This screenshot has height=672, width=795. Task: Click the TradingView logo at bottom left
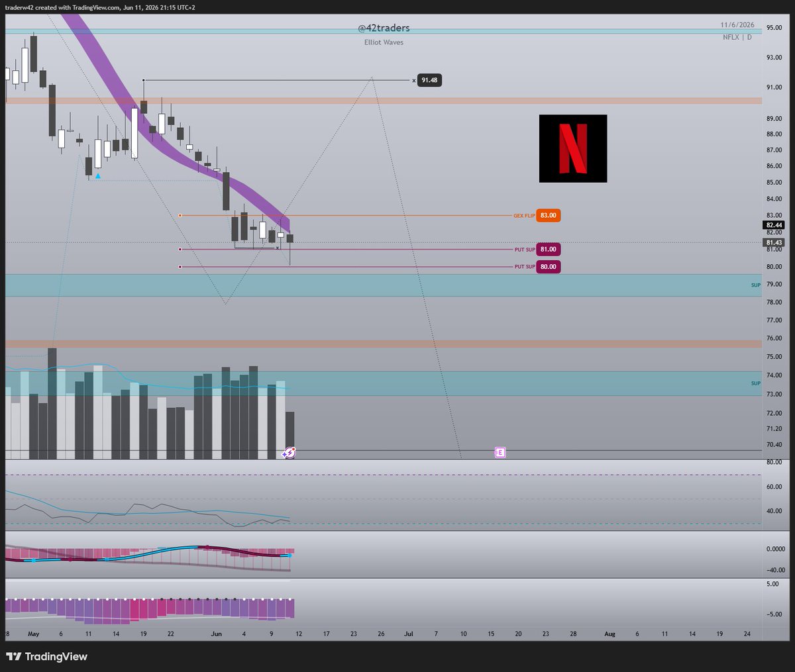[x=46, y=657]
